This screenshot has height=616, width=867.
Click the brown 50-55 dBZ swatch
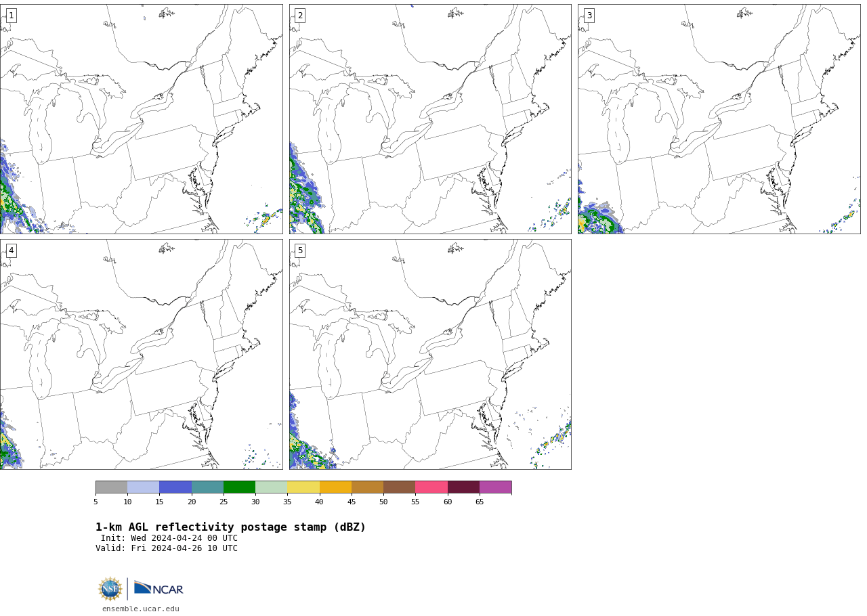pos(399,487)
